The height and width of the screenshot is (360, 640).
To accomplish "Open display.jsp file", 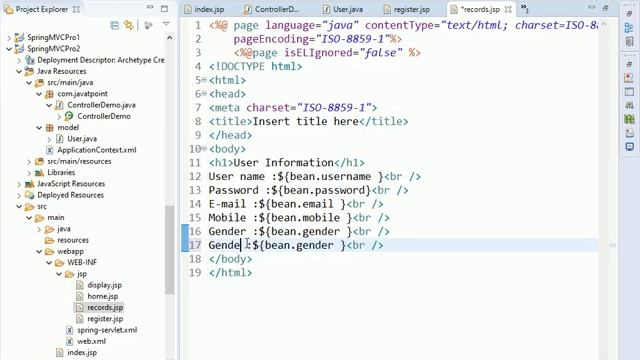I will (104, 285).
